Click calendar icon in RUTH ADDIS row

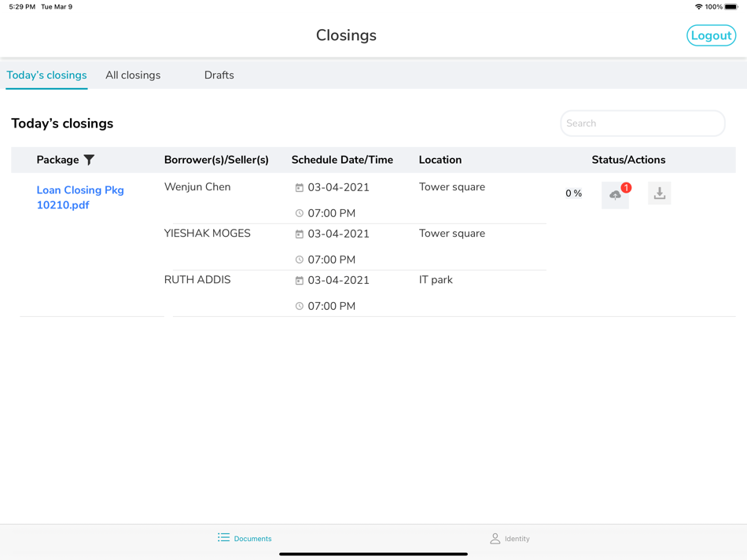pyautogui.click(x=299, y=281)
